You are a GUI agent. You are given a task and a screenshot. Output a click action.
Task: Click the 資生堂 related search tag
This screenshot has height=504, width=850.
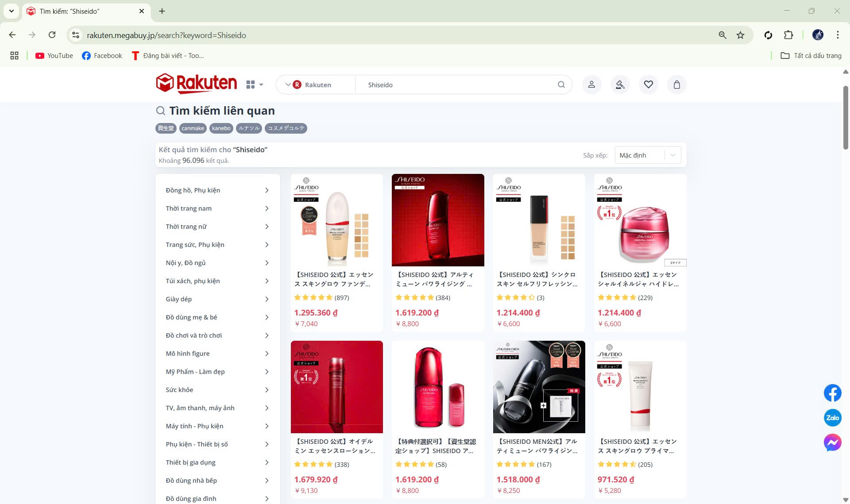click(x=166, y=128)
